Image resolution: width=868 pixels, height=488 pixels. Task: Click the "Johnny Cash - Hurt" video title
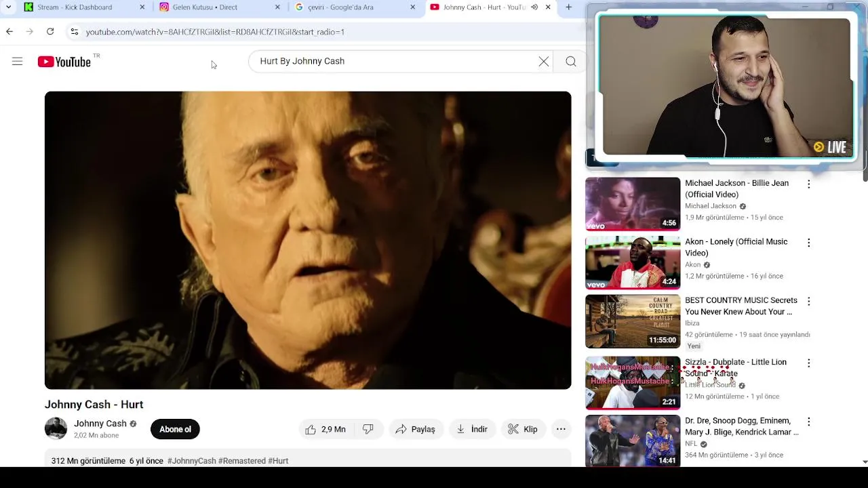coord(94,405)
